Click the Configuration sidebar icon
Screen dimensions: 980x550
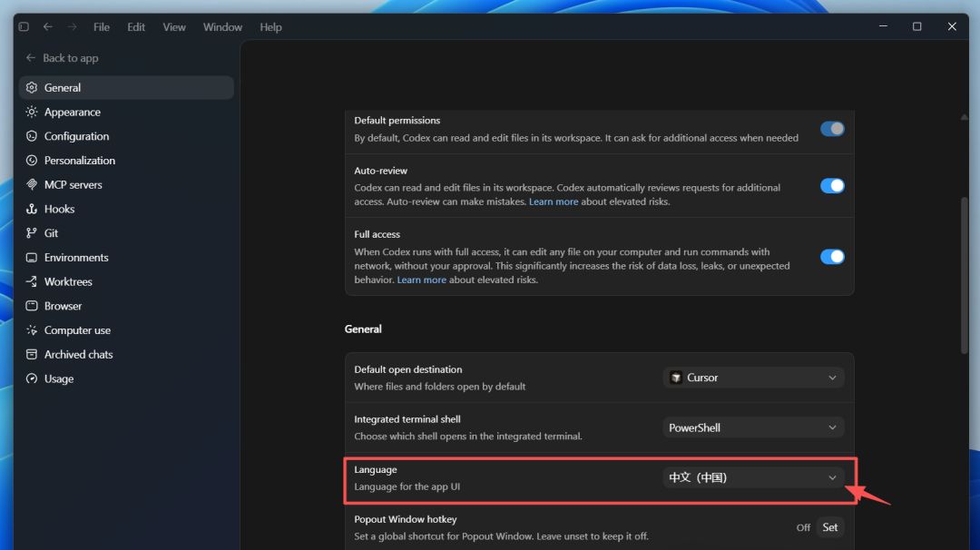pos(32,136)
